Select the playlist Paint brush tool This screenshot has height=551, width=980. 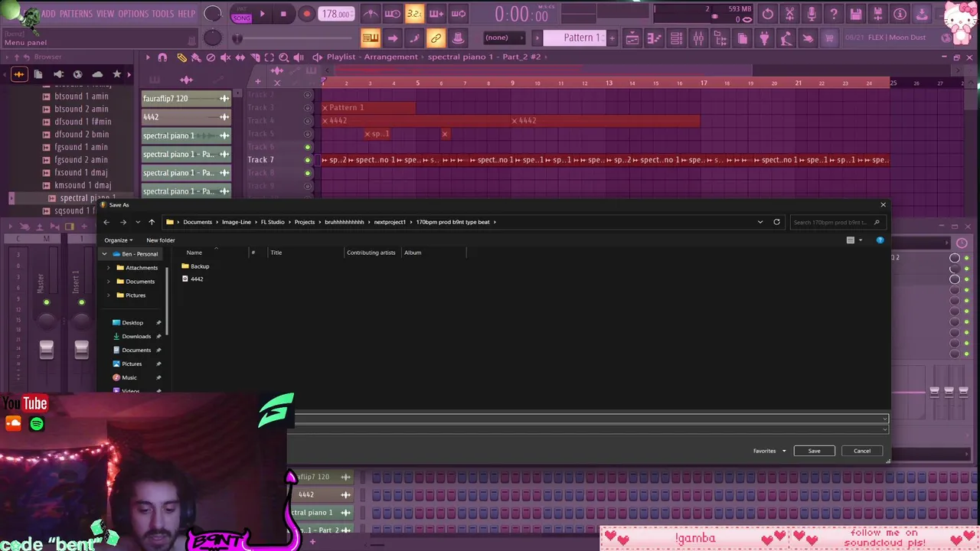click(x=196, y=57)
